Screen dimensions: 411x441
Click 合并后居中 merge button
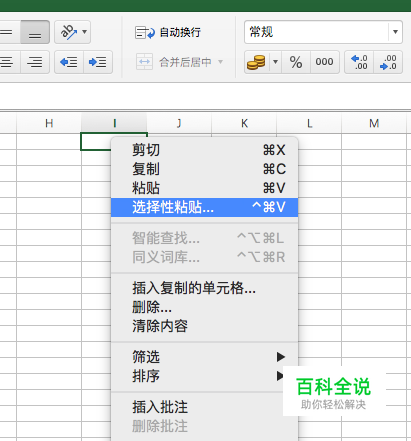click(174, 62)
